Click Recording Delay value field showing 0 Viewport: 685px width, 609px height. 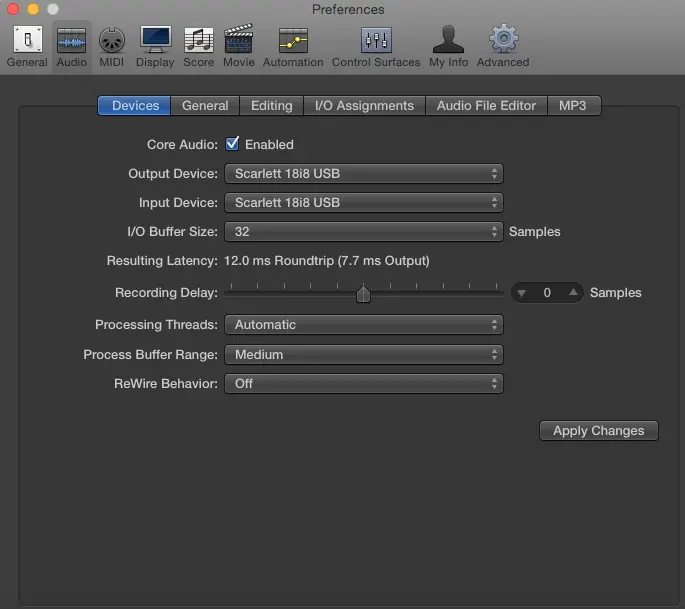pyautogui.click(x=547, y=293)
